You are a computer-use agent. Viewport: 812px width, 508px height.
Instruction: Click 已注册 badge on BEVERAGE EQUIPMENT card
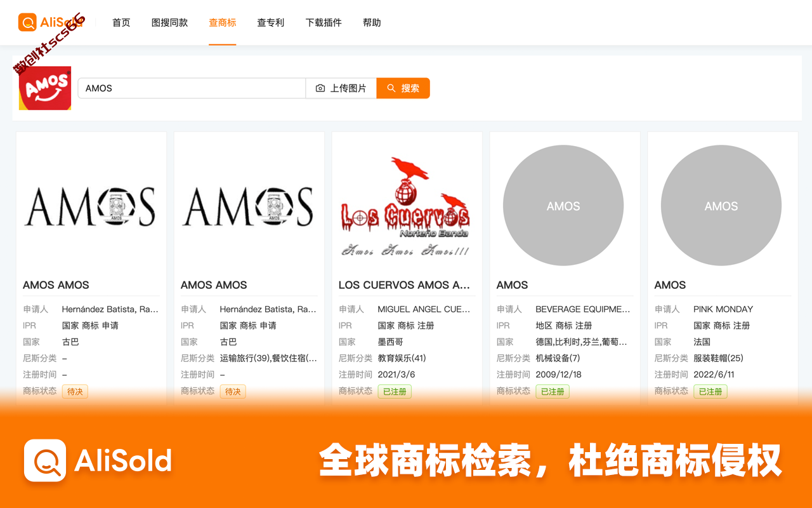[553, 392]
